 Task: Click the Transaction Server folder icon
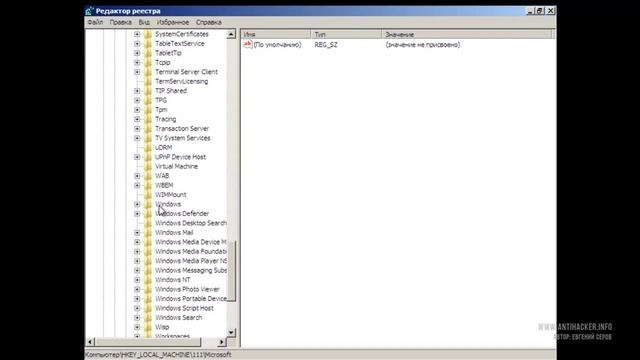pyautogui.click(x=148, y=129)
